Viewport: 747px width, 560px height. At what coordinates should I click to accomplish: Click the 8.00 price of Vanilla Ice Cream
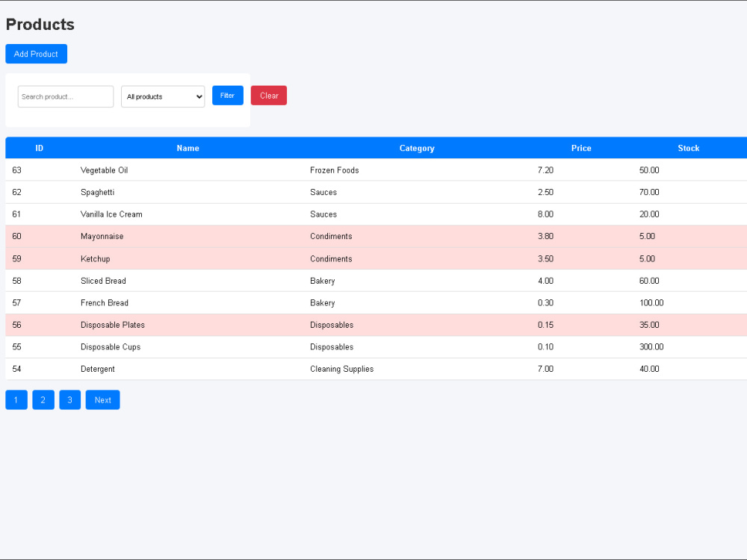pos(545,214)
